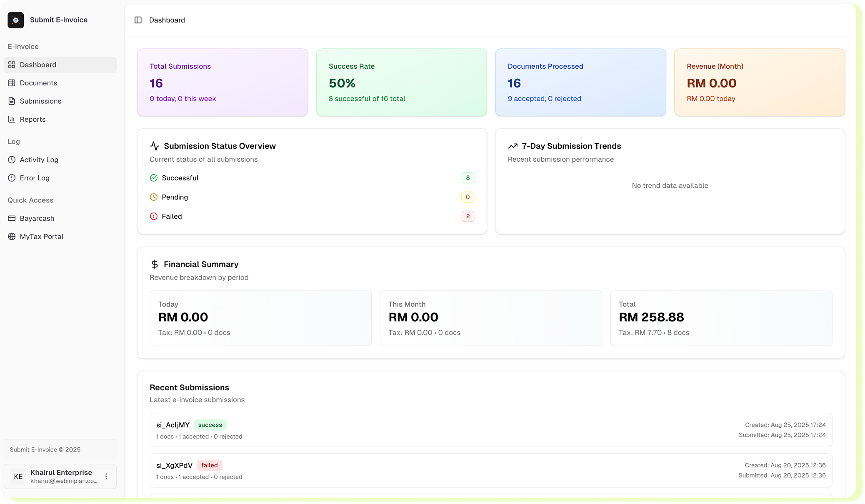Click the MyTax Portal globe icon
865x504 pixels.
[12, 237]
